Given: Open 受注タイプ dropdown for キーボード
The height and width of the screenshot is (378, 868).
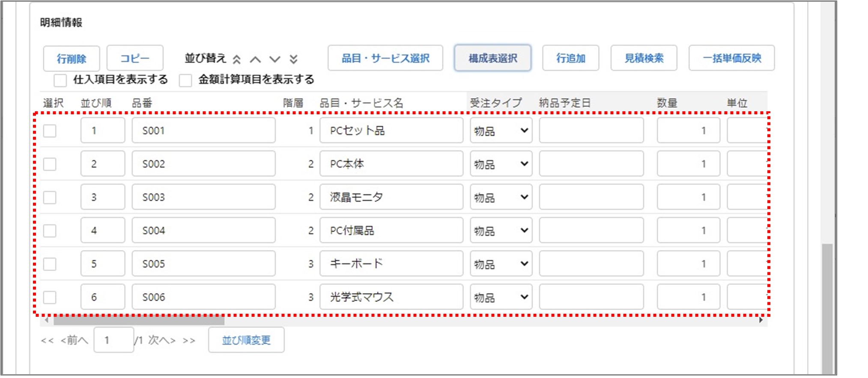Looking at the screenshot, I should click(501, 264).
